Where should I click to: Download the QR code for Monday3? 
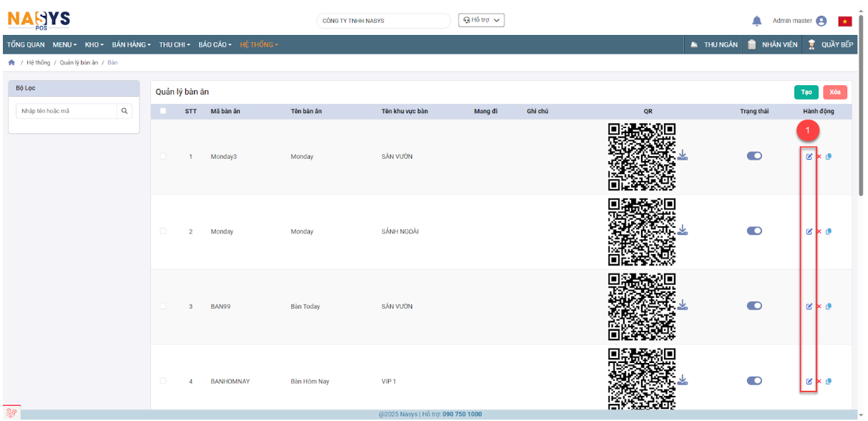(683, 155)
